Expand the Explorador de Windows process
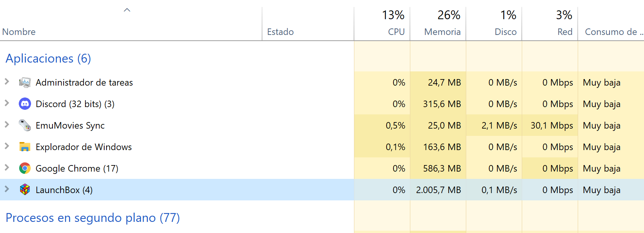This screenshot has width=644, height=233. [7, 146]
